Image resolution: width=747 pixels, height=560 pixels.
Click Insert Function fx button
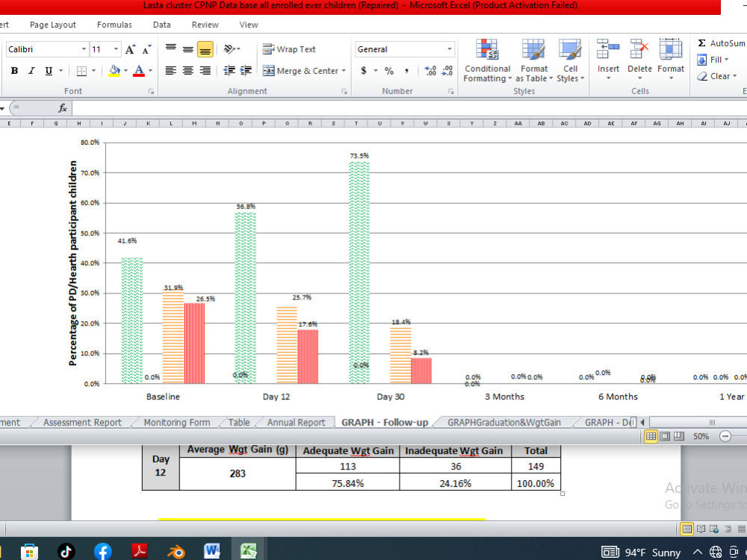tap(63, 108)
